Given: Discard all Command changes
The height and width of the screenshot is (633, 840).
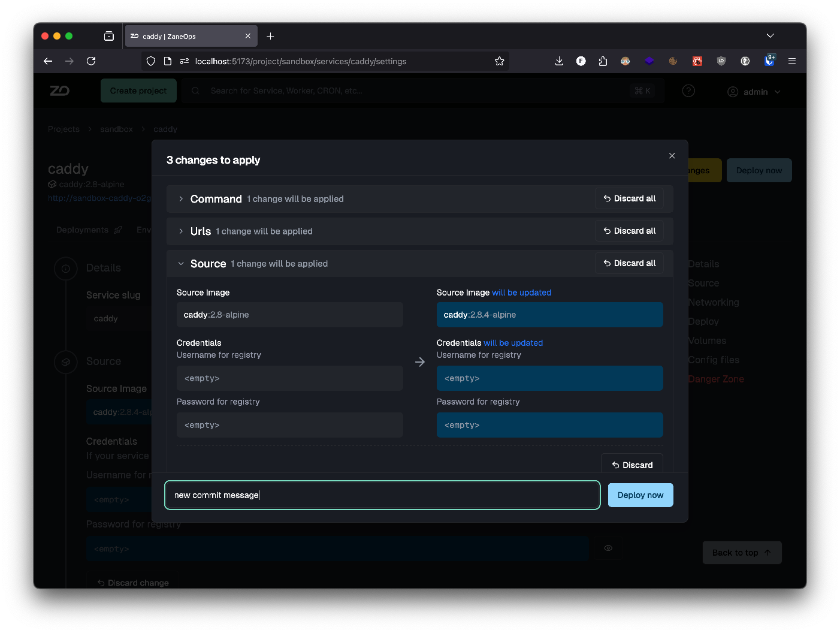Looking at the screenshot, I should coord(629,198).
